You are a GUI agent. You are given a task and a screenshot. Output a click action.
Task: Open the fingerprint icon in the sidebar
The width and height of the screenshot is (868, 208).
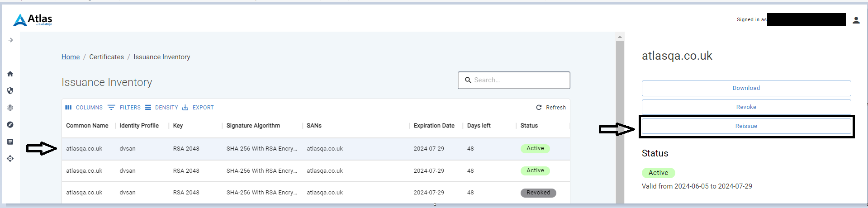click(x=10, y=108)
